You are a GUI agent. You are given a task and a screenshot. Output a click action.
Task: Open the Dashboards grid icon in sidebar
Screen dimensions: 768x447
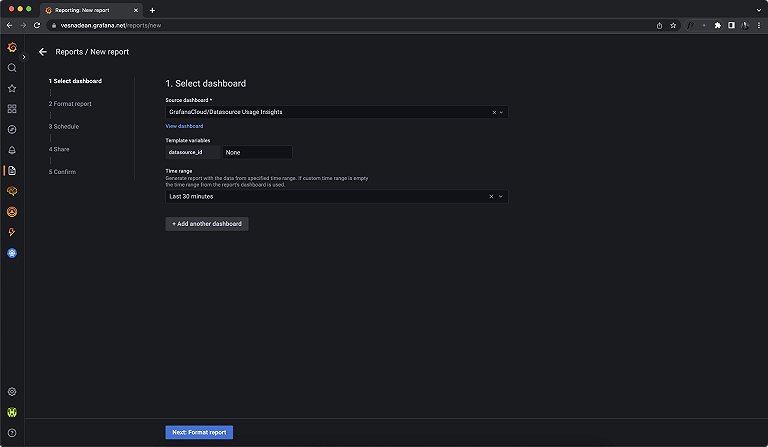coord(12,109)
